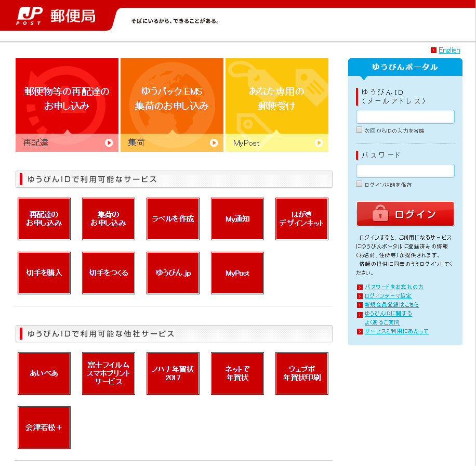Select the 切手を購入 tile
476x466 pixels.
[x=44, y=273]
